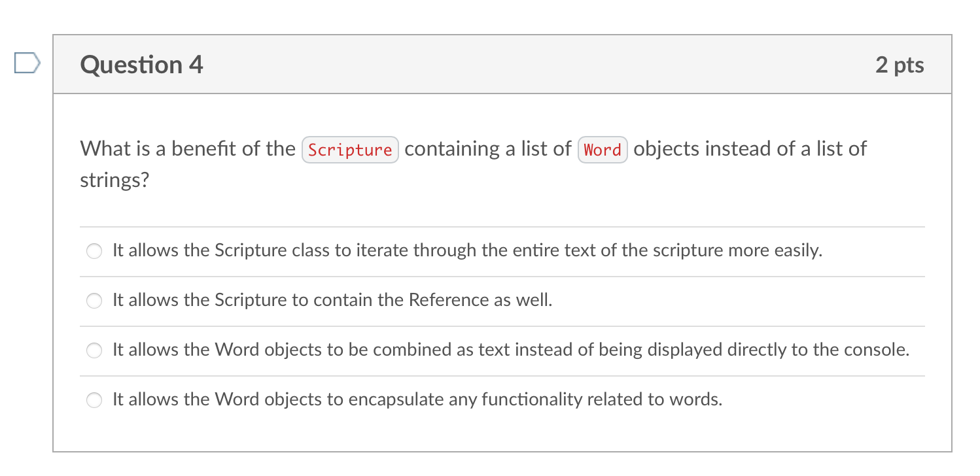Click the first answer option text
The image size is (980, 476).
[467, 250]
